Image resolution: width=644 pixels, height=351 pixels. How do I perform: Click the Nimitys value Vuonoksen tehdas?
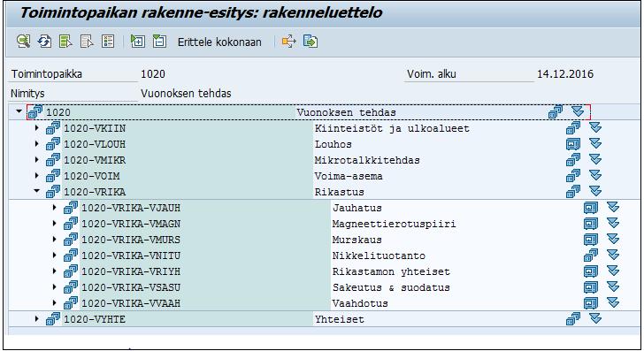pos(186,94)
